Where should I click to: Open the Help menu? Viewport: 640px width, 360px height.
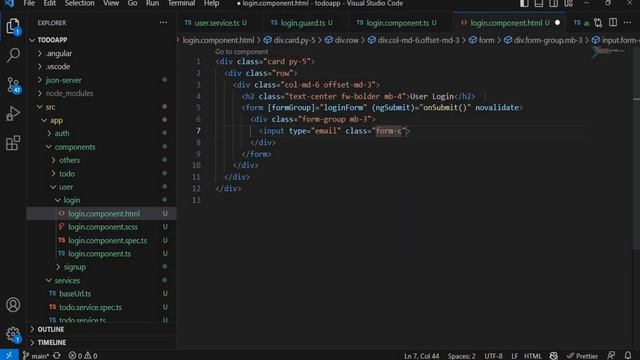coord(211,3)
